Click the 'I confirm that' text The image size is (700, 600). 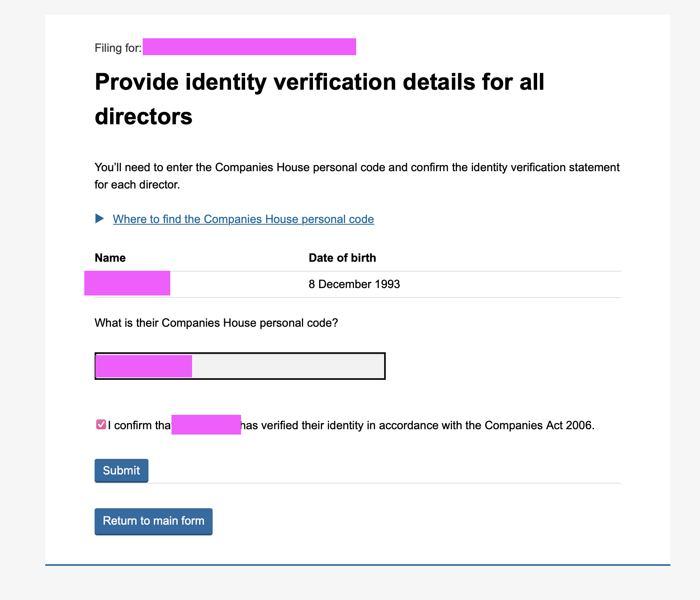coord(140,426)
